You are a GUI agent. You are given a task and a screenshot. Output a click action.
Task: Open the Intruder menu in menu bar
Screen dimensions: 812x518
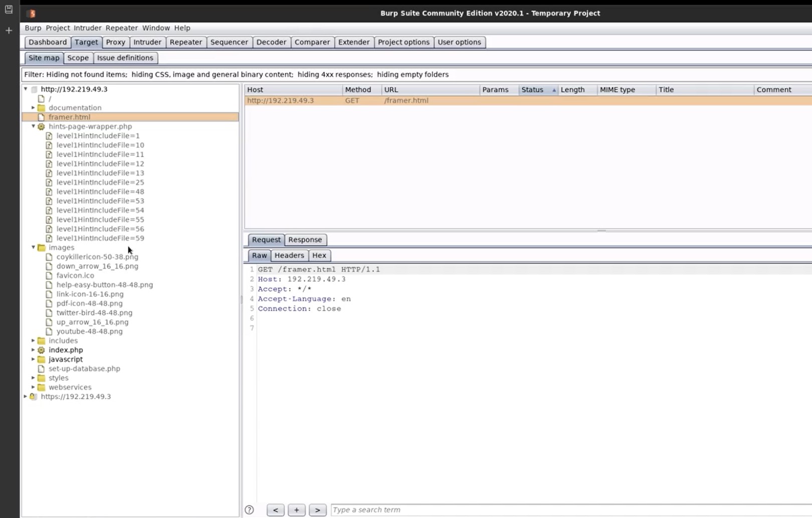pyautogui.click(x=87, y=28)
